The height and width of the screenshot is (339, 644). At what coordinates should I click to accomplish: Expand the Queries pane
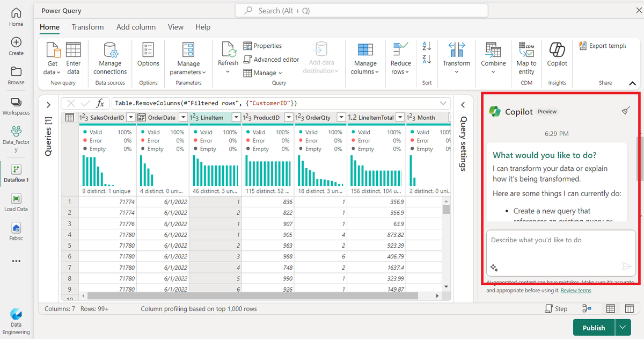tap(48, 105)
